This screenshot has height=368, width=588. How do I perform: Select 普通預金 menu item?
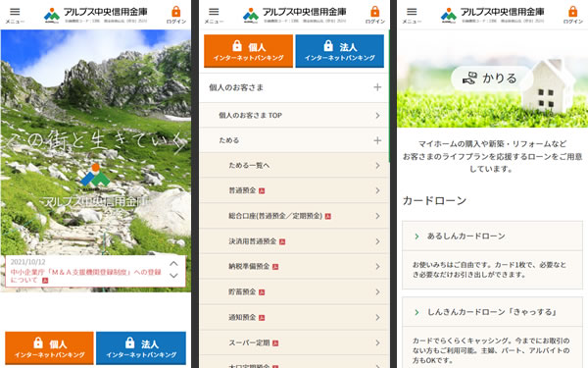pyautogui.click(x=294, y=190)
